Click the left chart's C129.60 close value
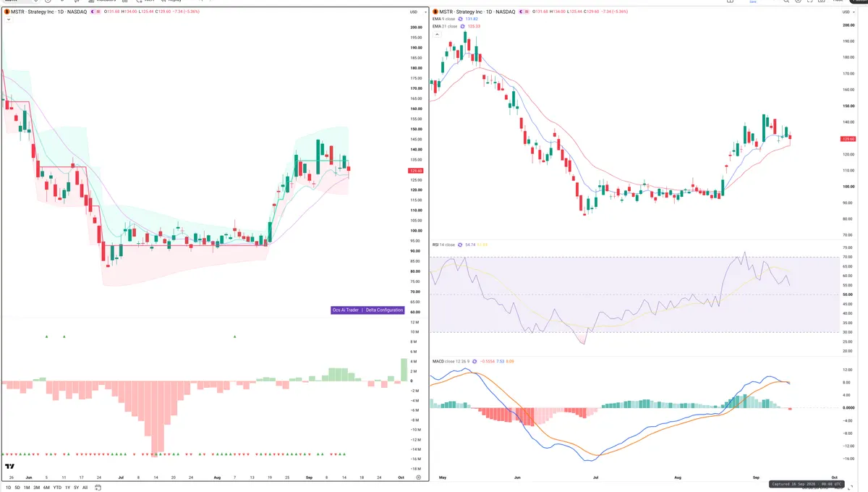 pyautogui.click(x=163, y=12)
